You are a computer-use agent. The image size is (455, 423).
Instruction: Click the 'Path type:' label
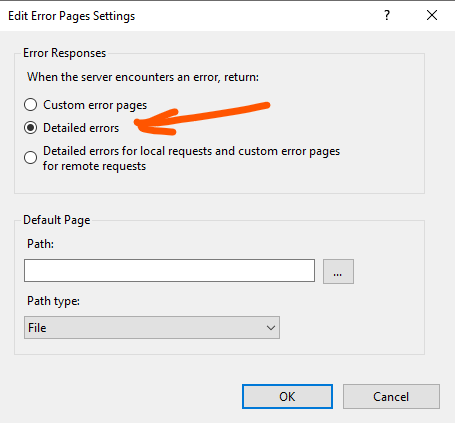click(x=53, y=301)
